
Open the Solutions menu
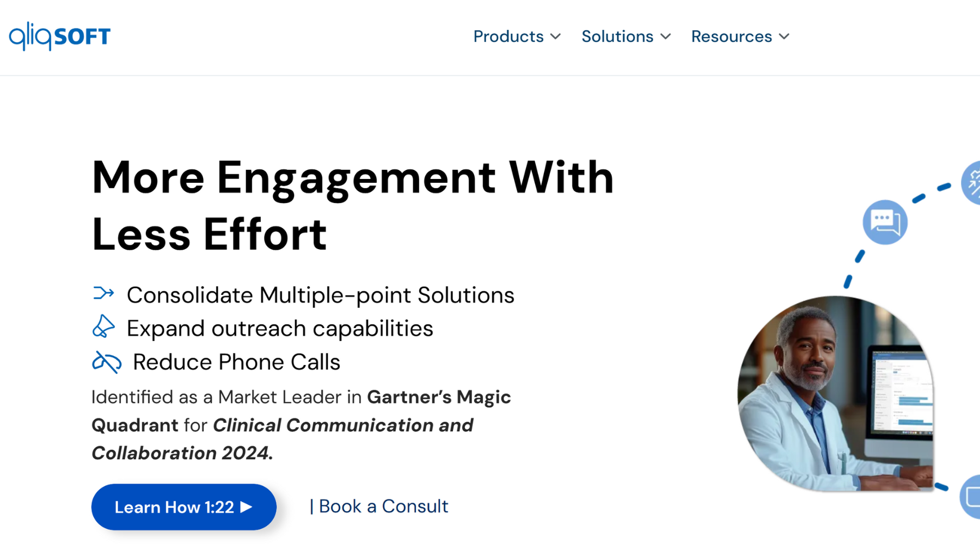click(617, 36)
